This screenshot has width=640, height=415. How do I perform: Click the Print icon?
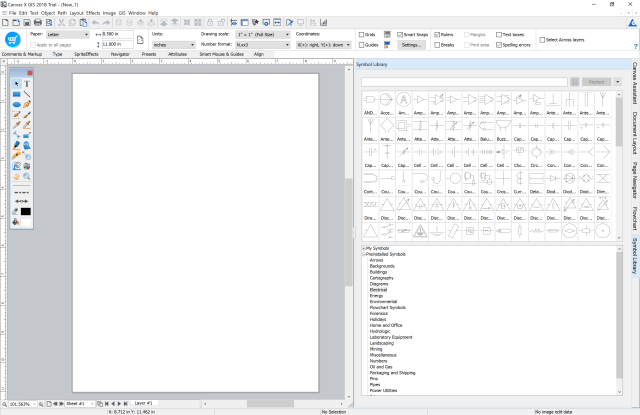pyautogui.click(x=38, y=22)
